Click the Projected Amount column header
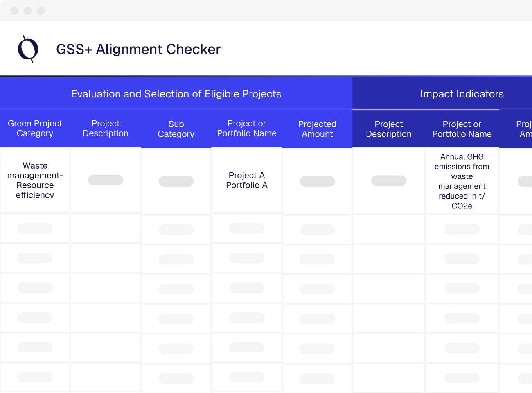 (x=317, y=129)
